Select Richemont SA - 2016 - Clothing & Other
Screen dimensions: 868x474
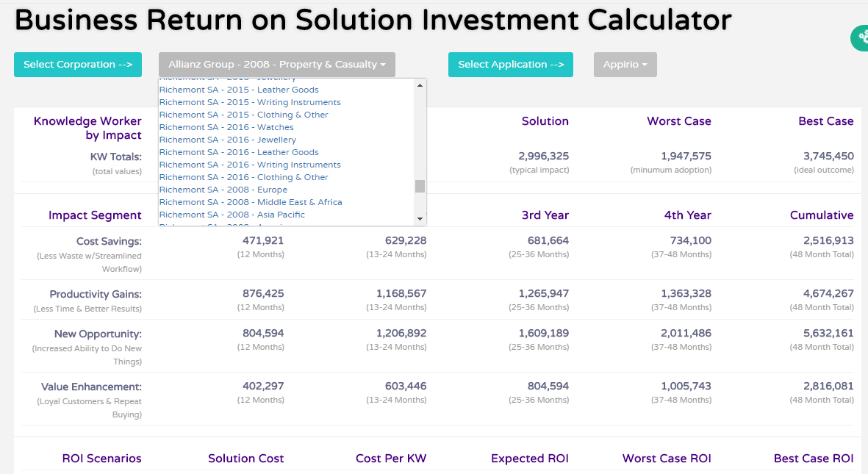click(x=243, y=176)
